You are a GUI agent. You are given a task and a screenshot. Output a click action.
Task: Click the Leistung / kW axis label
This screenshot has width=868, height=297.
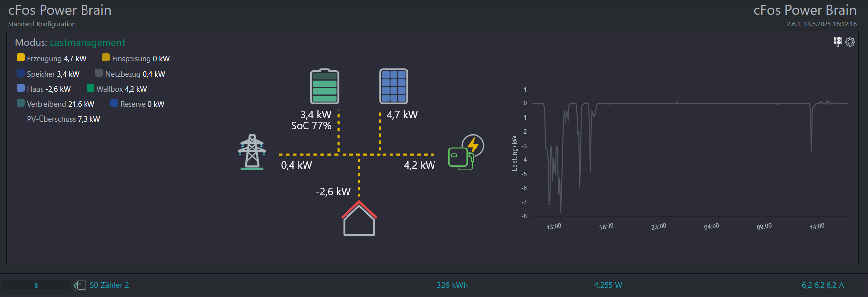tap(515, 153)
